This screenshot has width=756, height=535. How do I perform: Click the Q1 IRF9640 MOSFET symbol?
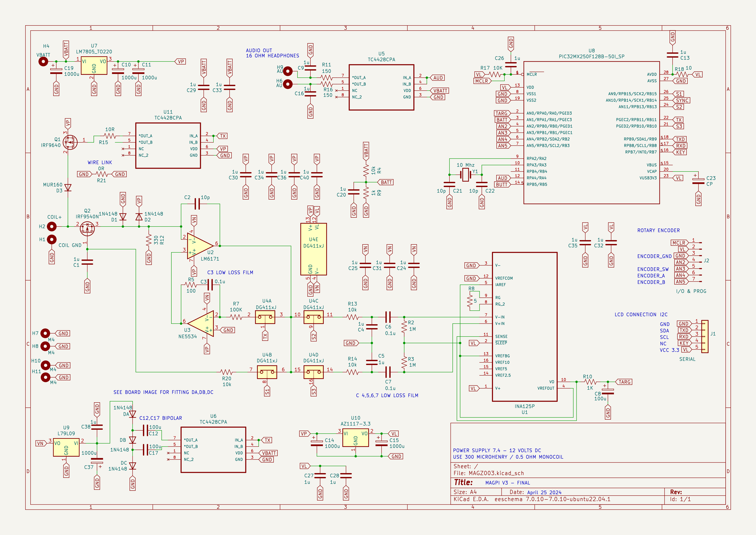70,142
